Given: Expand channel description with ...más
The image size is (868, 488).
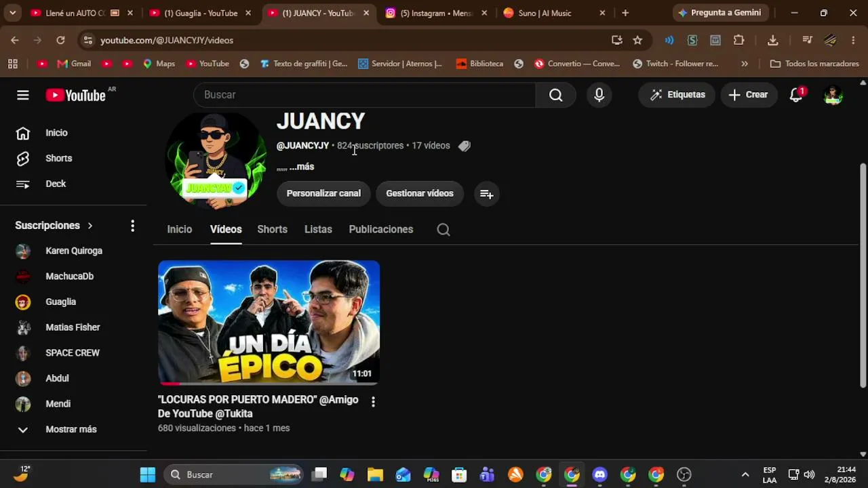Looking at the screenshot, I should (x=302, y=167).
